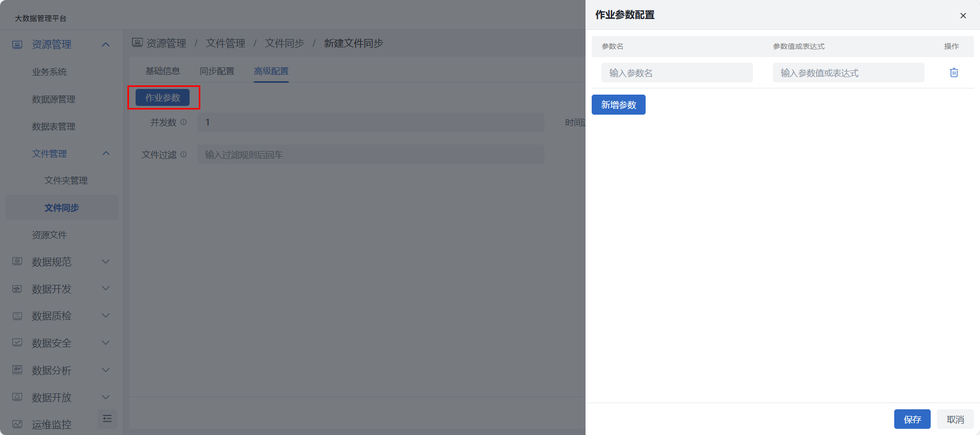Image resolution: width=980 pixels, height=435 pixels.
Task: Cancel the configuration with 取消
Action: pyautogui.click(x=955, y=420)
